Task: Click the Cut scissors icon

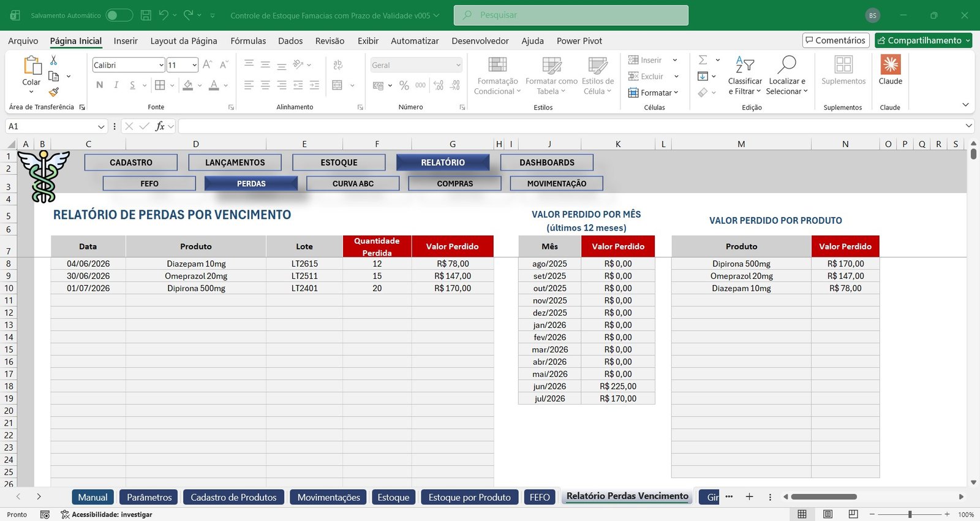Action: (53, 60)
